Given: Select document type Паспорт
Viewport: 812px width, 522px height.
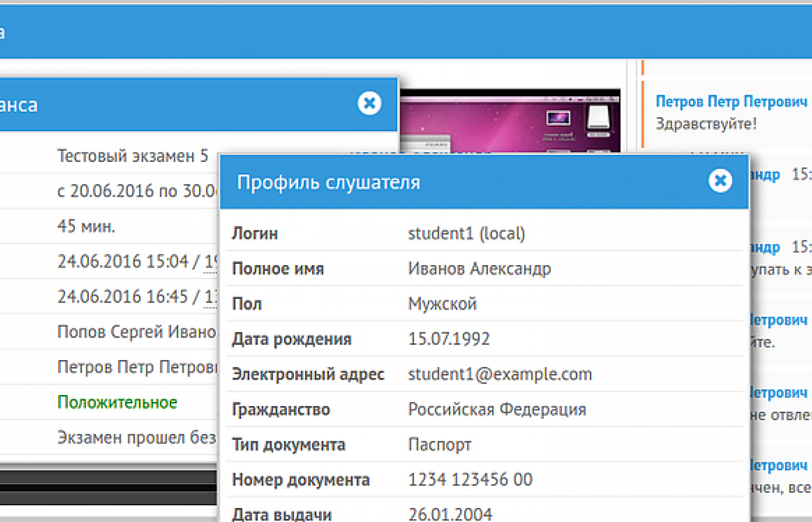Looking at the screenshot, I should click(x=440, y=445).
